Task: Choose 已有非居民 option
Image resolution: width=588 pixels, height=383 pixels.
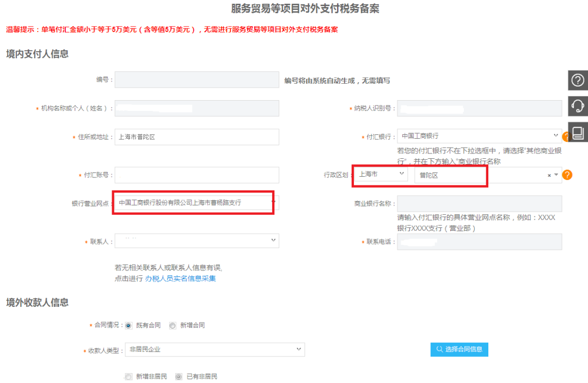Action: [x=179, y=376]
